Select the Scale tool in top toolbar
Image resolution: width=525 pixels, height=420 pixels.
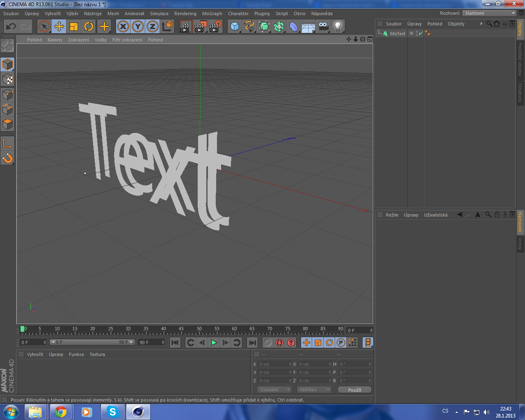74,27
